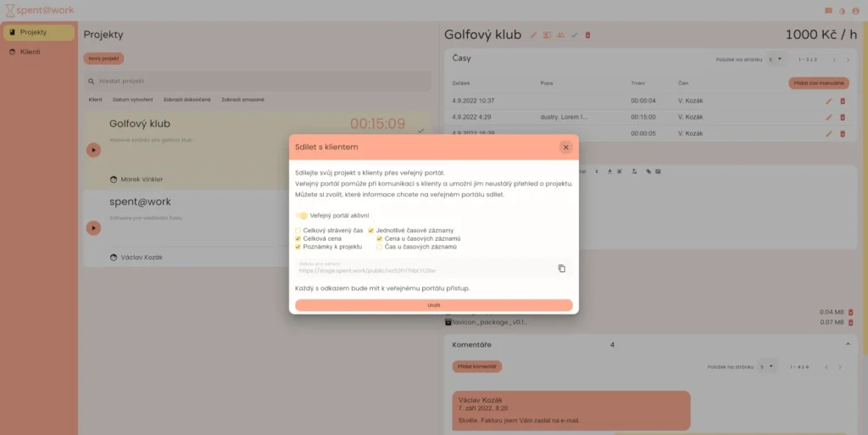This screenshot has width=868, height=435.
Task: Open team members icon beside Golfový klub title
Action: tap(561, 35)
